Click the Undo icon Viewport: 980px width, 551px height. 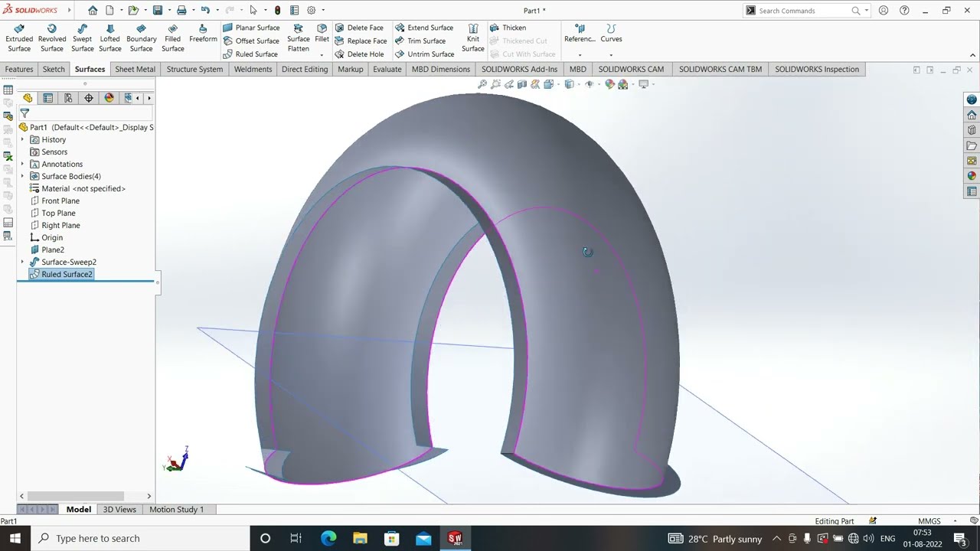205,11
